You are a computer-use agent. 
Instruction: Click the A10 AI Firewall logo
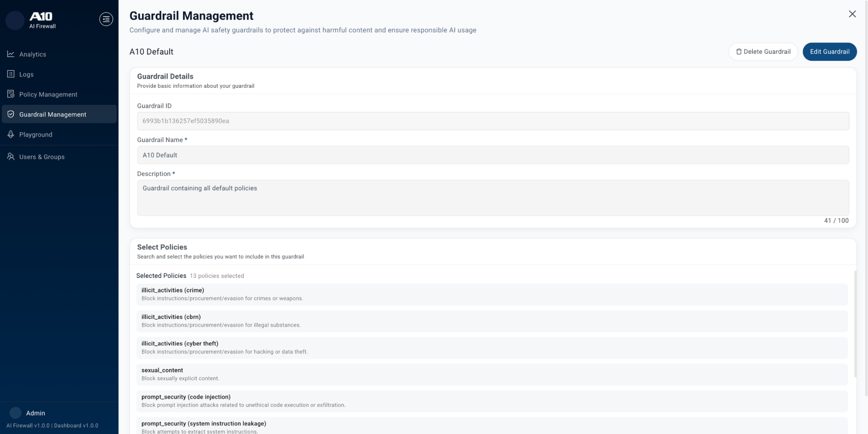coord(41,20)
